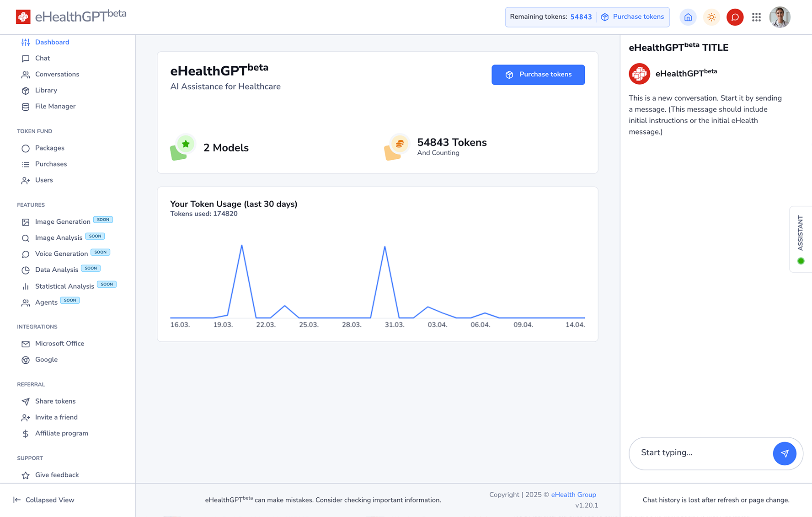
Task: Open the eHealth Group footer link
Action: [x=573, y=495]
